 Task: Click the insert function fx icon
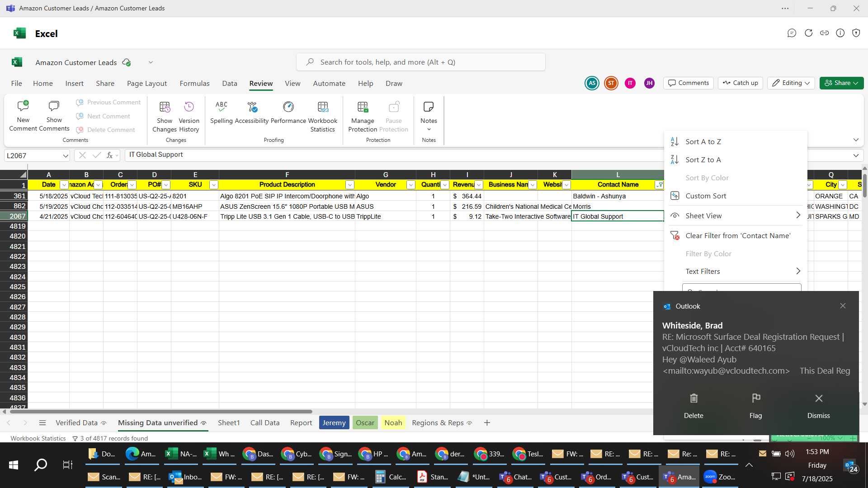pos(109,155)
